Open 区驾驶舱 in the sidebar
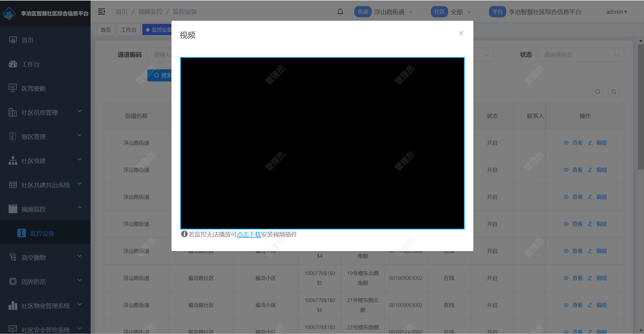 45,88
